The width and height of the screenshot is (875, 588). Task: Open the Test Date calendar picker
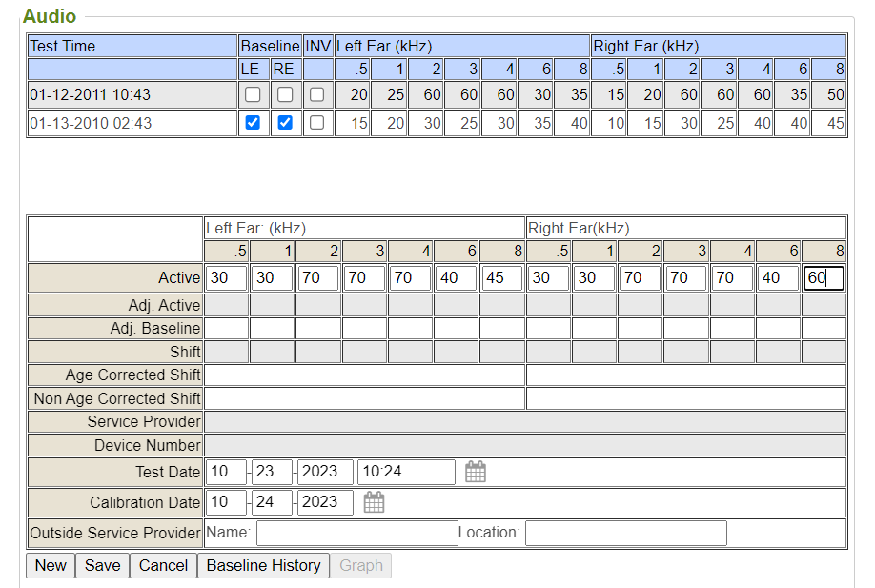point(476,472)
